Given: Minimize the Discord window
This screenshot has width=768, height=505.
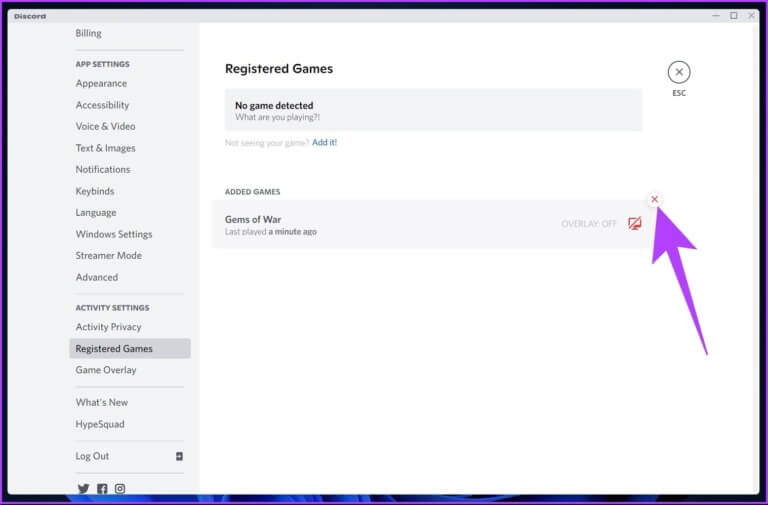Looking at the screenshot, I should tap(716, 16).
